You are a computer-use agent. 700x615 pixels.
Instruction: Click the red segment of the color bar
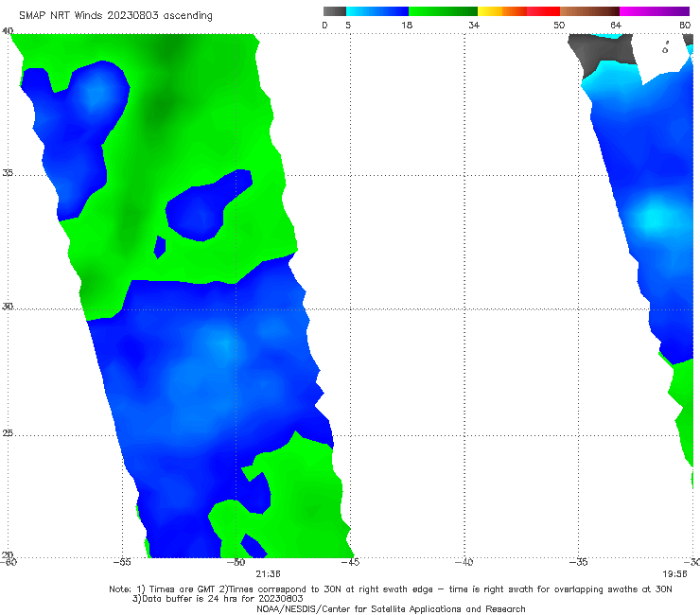point(543,11)
